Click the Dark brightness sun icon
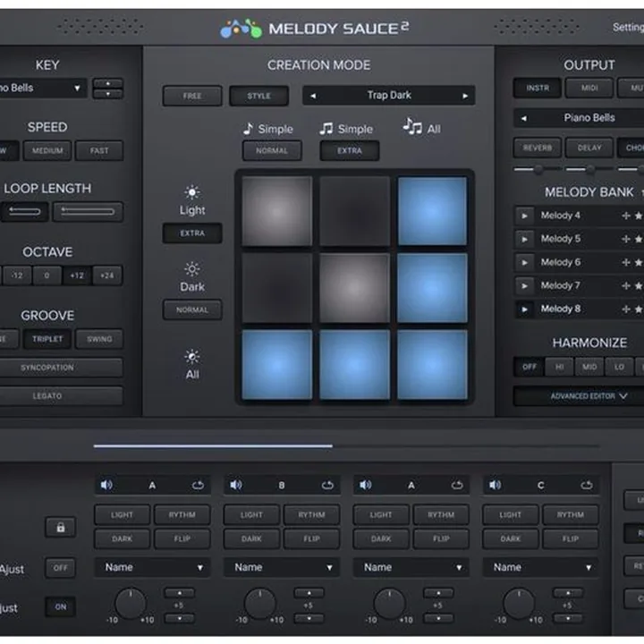 pyautogui.click(x=192, y=269)
